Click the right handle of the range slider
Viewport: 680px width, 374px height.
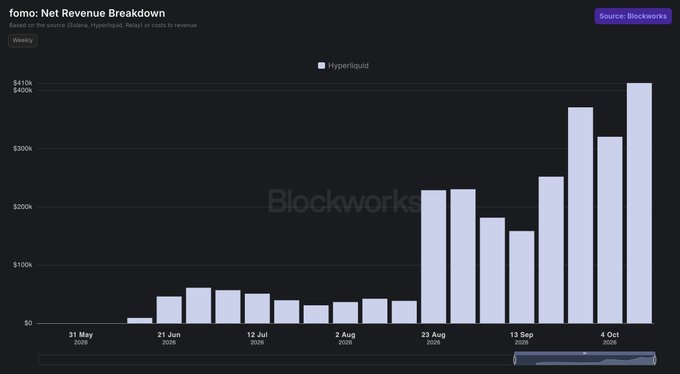pos(654,360)
